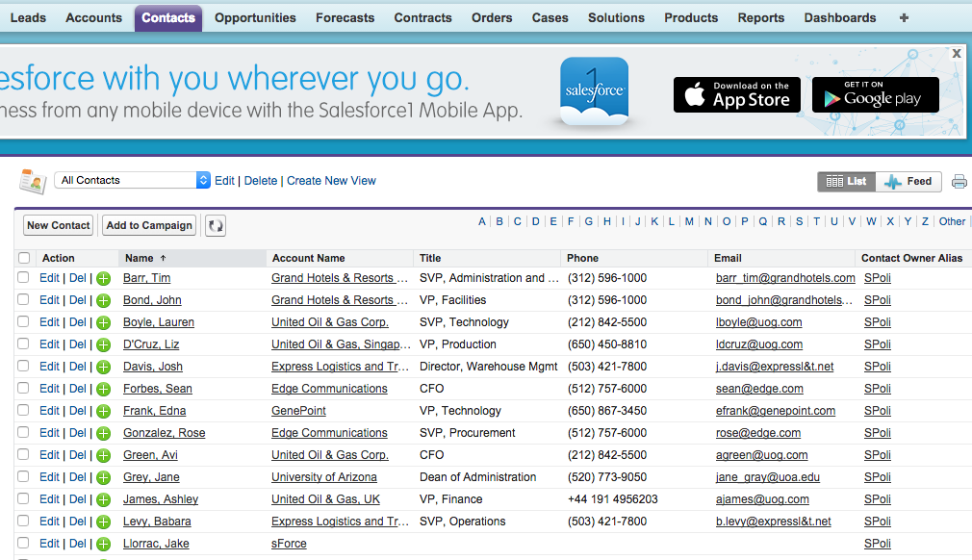Click the green plus icon for Barr, Tim
Screen dimensions: 972x560
(104, 279)
